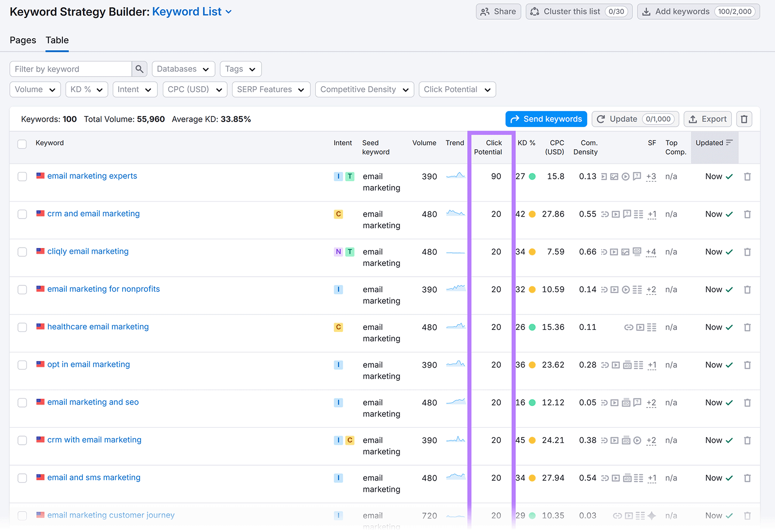
Task: Click the keyword search magnifier icon
Action: pyautogui.click(x=139, y=68)
